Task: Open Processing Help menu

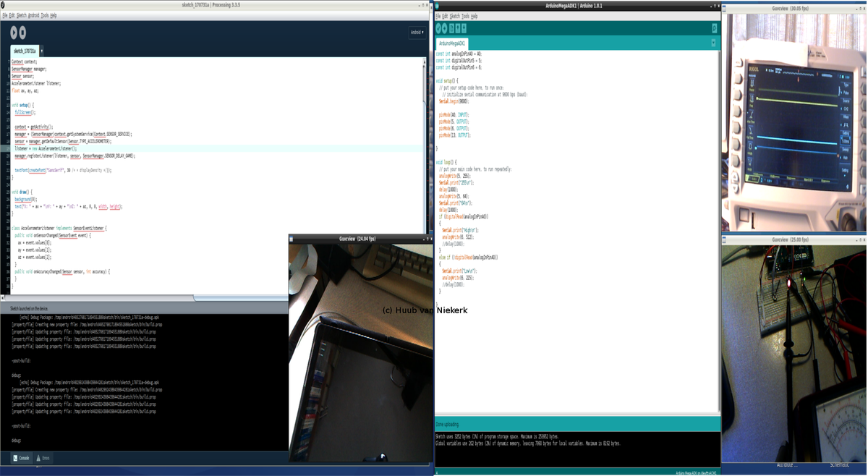Action: tap(54, 15)
